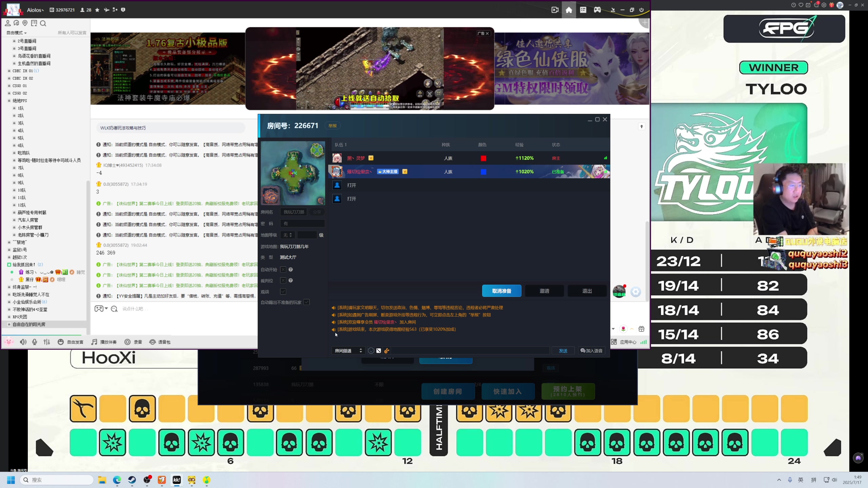Image resolution: width=868 pixels, height=488 pixels.
Task: Open Steam from the Windows taskbar
Action: tap(132, 480)
